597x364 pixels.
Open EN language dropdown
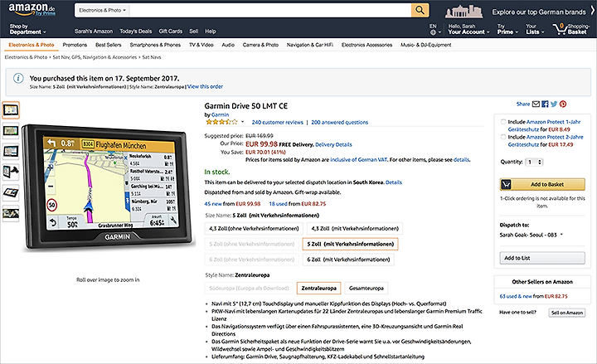(x=435, y=29)
